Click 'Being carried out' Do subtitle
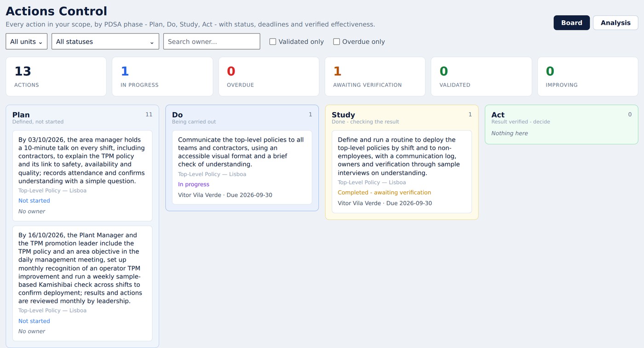Viewport: 644px width, 348px height. pos(194,122)
